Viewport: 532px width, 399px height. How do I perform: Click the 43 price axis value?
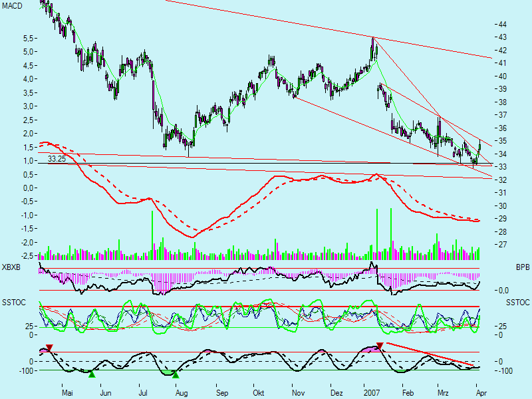pos(503,37)
